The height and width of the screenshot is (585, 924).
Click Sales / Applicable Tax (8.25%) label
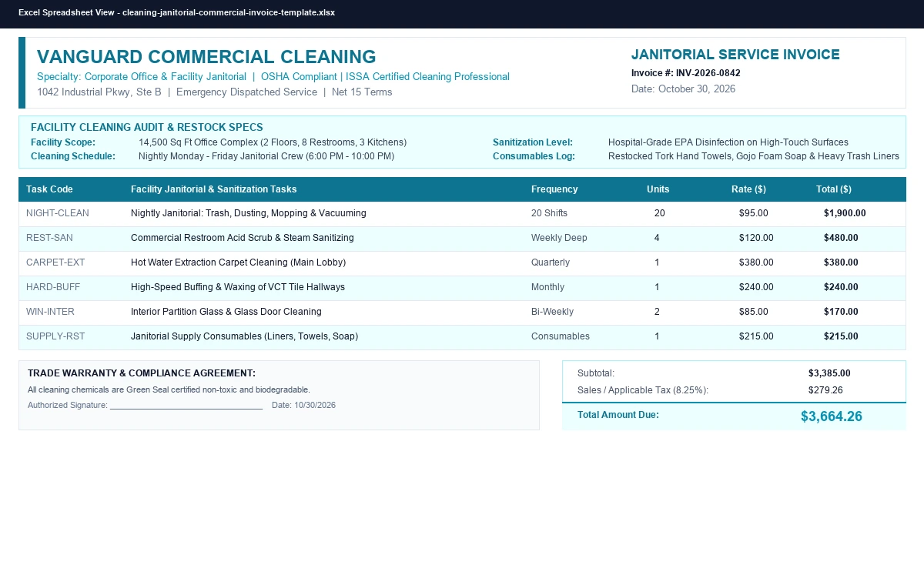(x=643, y=390)
